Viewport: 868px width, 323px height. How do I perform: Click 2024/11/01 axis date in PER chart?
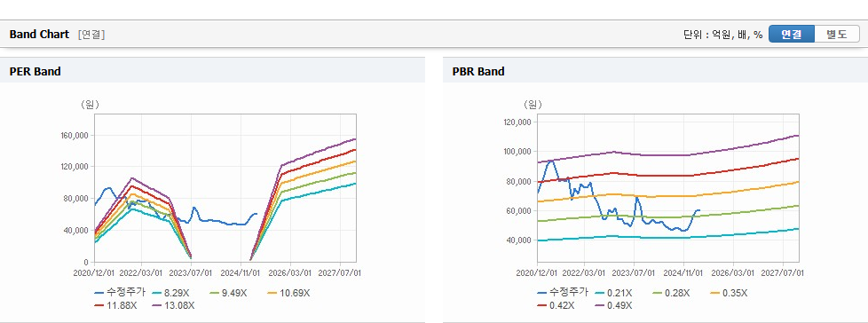click(x=241, y=272)
